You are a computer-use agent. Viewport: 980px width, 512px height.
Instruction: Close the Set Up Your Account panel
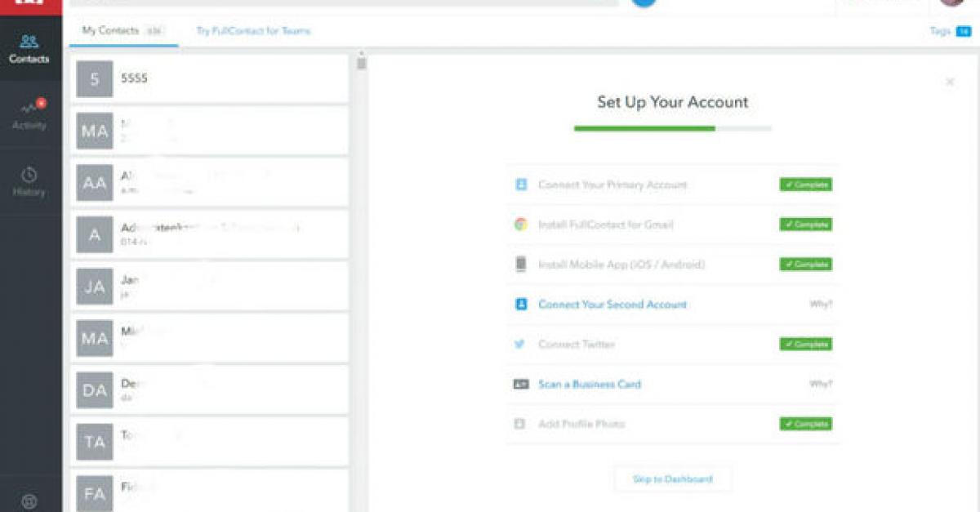[950, 82]
